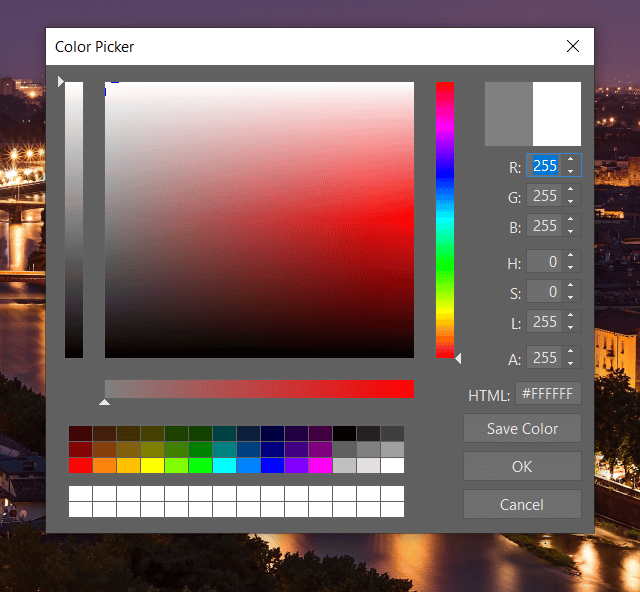This screenshot has height=592, width=640.
Task: Click the horizontal red saturation slider
Action: click(x=259, y=389)
